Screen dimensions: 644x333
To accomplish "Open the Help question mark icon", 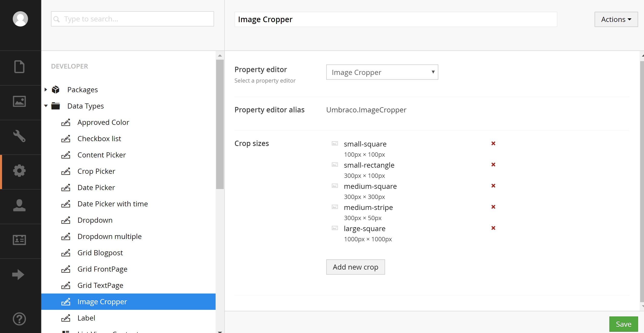I will [19, 319].
